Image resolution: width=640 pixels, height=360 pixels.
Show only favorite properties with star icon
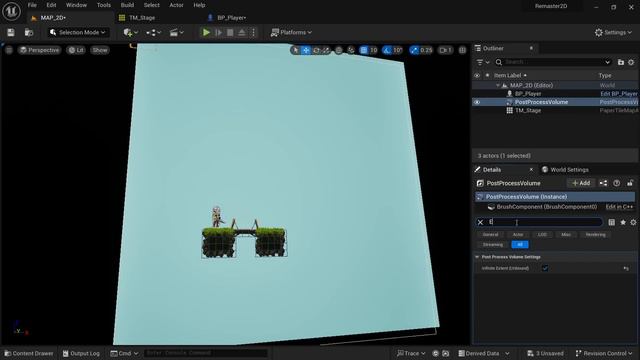623,222
